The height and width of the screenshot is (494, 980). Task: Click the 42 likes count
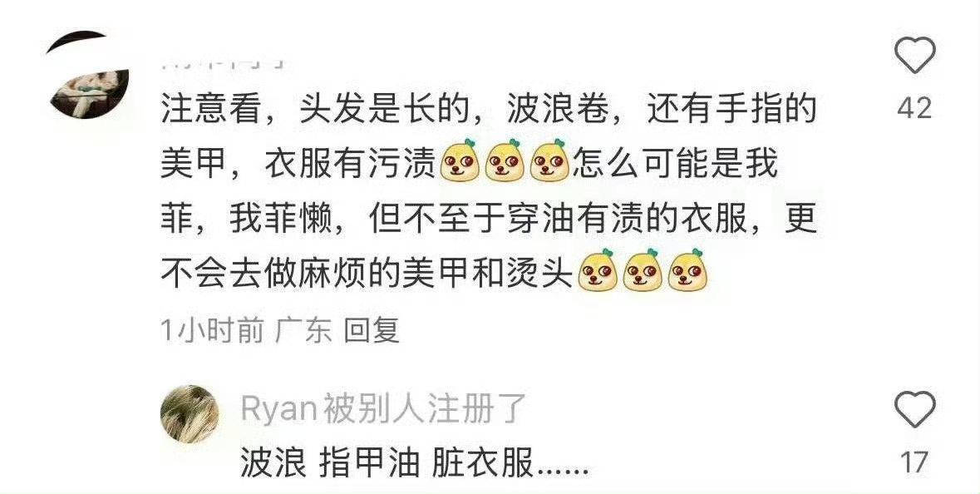click(x=914, y=108)
